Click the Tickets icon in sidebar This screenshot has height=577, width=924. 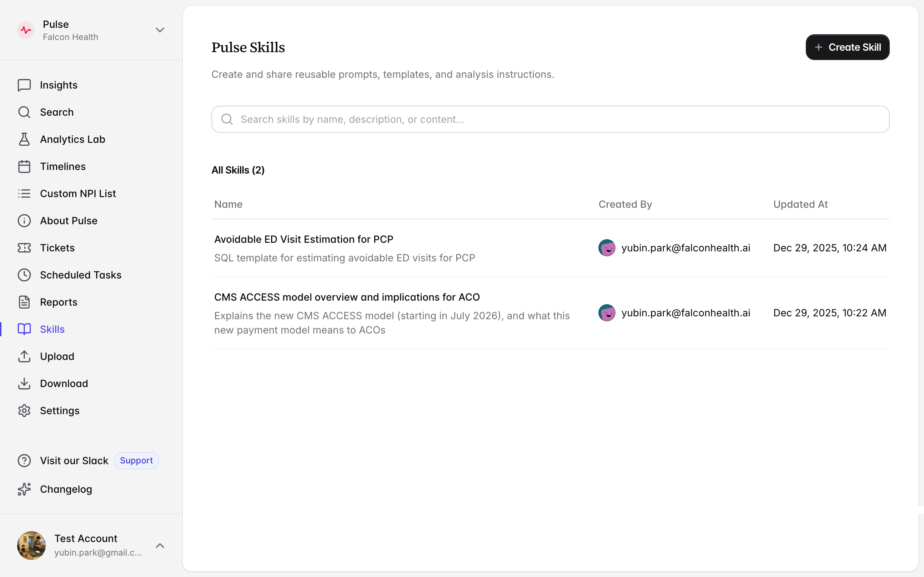24,248
